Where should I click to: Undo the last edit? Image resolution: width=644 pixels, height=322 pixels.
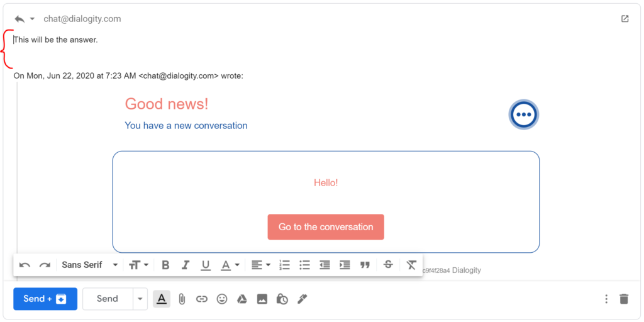click(25, 265)
